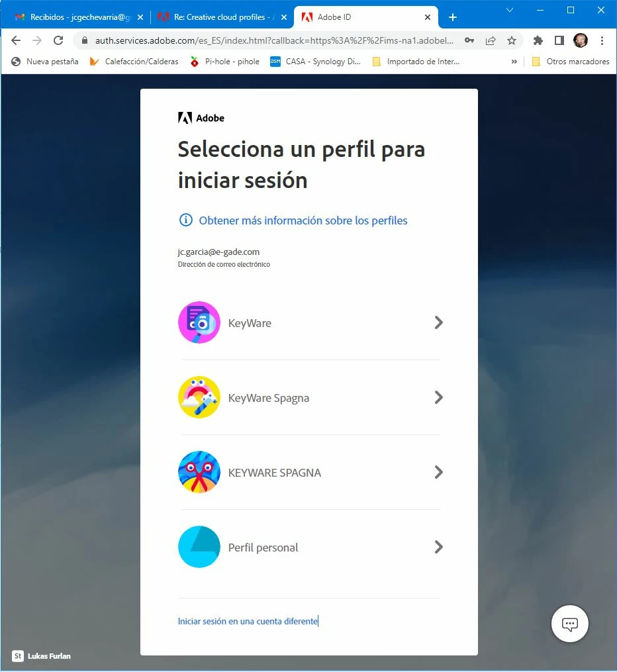Click chevron beside KeyWare Spagna
617x672 pixels.
(438, 397)
